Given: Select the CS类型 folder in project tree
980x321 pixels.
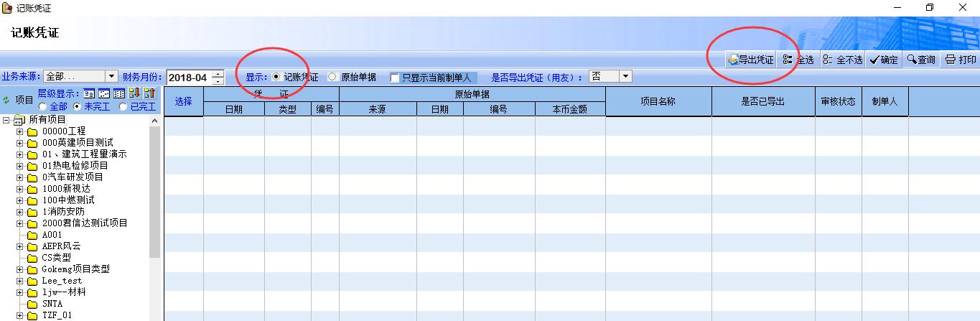Looking at the screenshot, I should click(56, 257).
